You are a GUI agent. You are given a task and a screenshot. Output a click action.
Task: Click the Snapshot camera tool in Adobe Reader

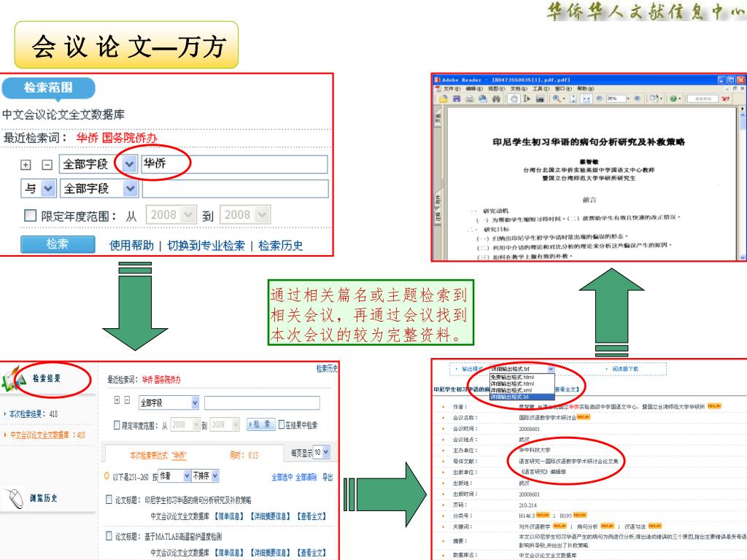[540, 98]
